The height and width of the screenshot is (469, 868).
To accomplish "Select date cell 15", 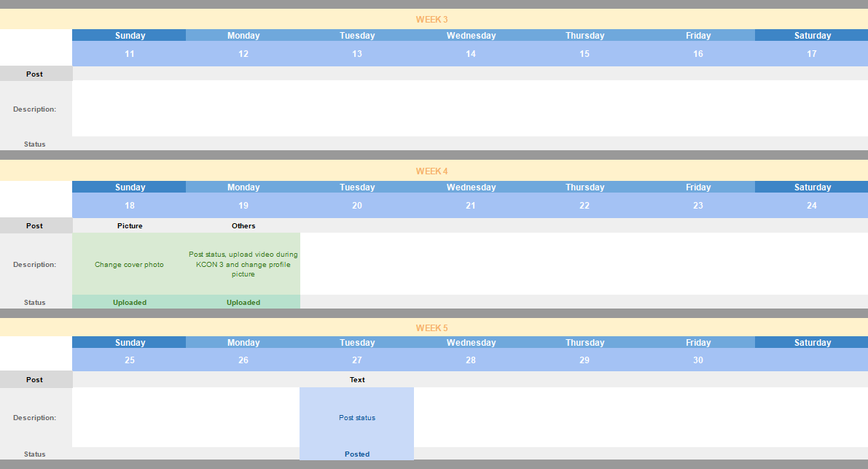I will tap(584, 54).
